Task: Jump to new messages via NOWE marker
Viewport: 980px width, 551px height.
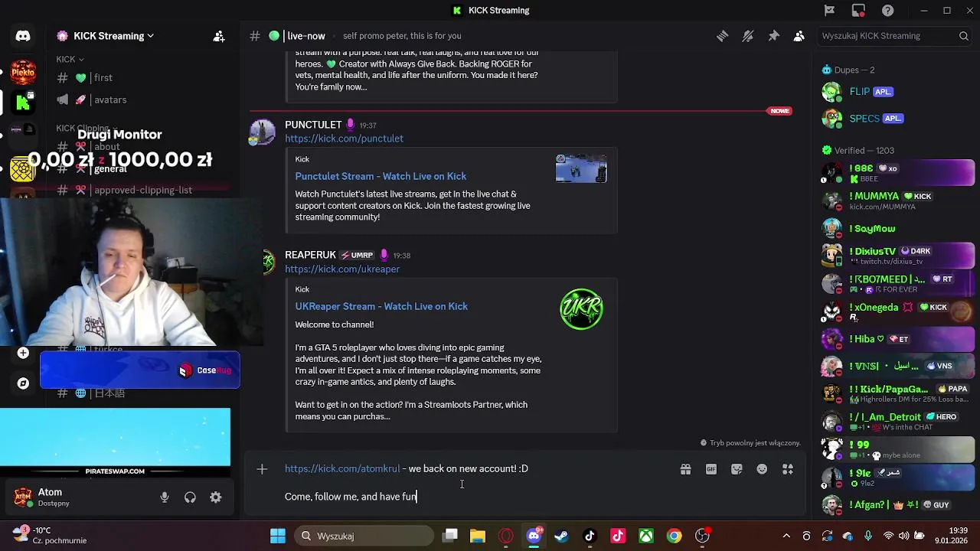Action: coord(779,111)
